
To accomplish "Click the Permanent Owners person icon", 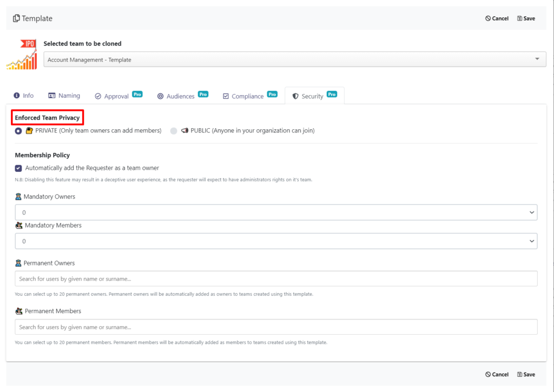I will tap(18, 263).
